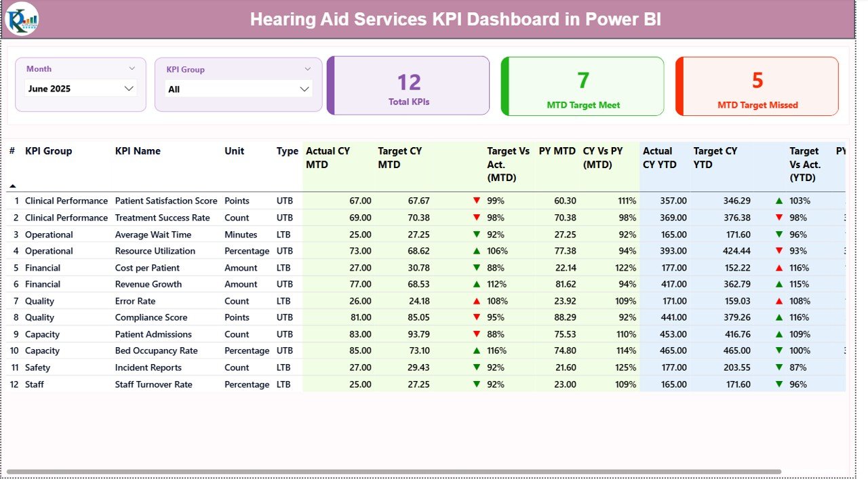Click the green YTD triangle for Patient Admissions
This screenshot has height=480, width=868.
tap(778, 334)
